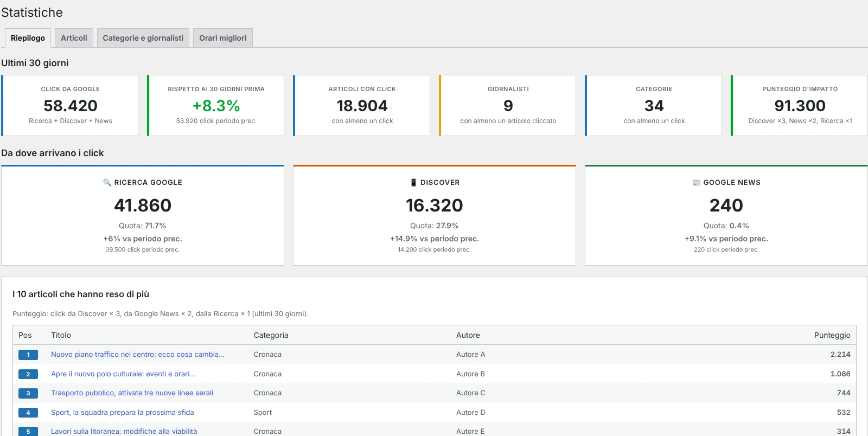Click 'Quota: 27.9%' text
Screen dimensions: 868x436
435,226
